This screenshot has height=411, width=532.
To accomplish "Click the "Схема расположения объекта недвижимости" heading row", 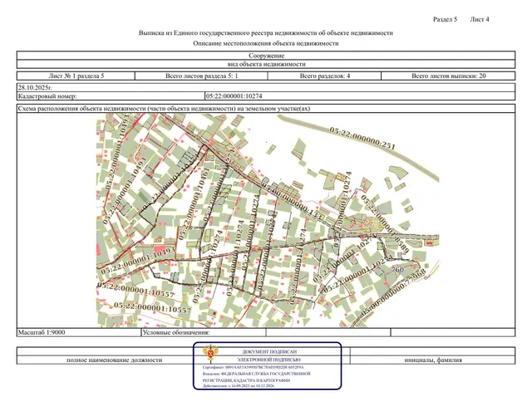I will pos(266,109).
